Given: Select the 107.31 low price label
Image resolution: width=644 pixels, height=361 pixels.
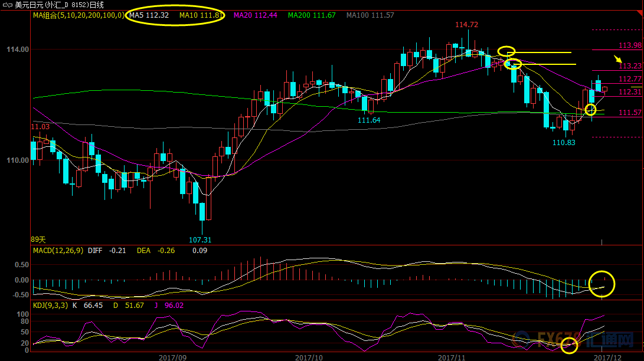Looking at the screenshot, I should click(x=200, y=240).
